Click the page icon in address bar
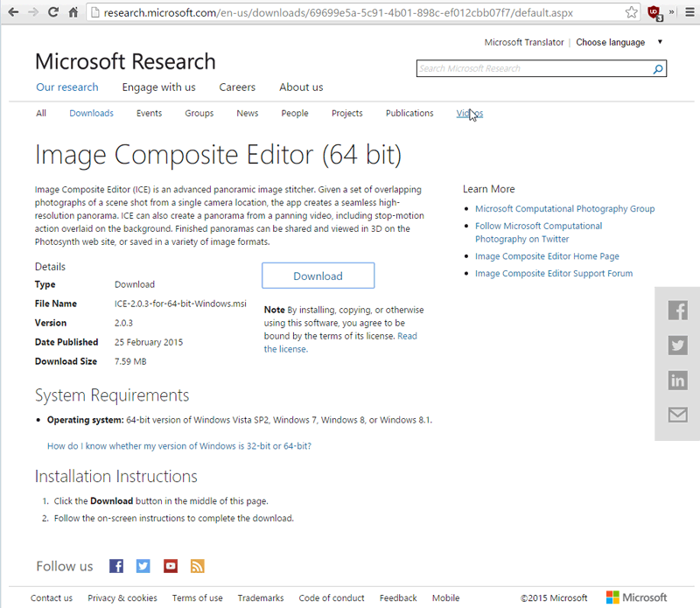700x608 pixels. click(94, 12)
